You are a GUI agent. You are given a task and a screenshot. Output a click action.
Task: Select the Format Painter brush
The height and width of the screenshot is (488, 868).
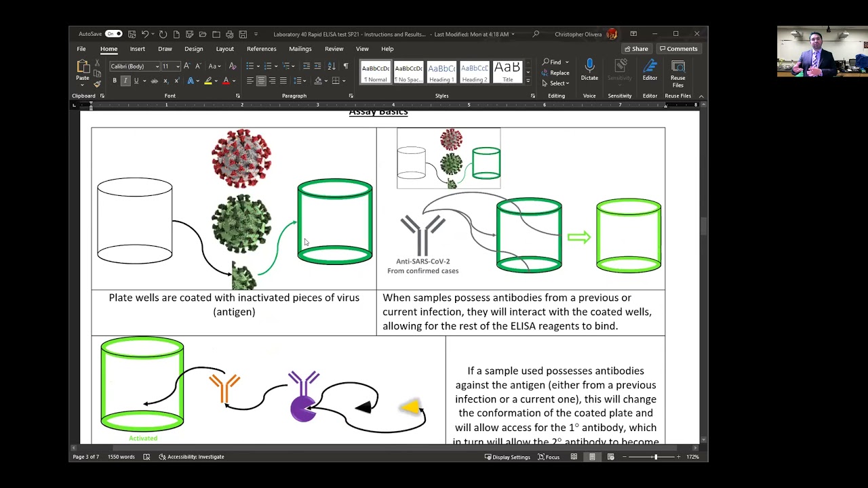point(97,84)
